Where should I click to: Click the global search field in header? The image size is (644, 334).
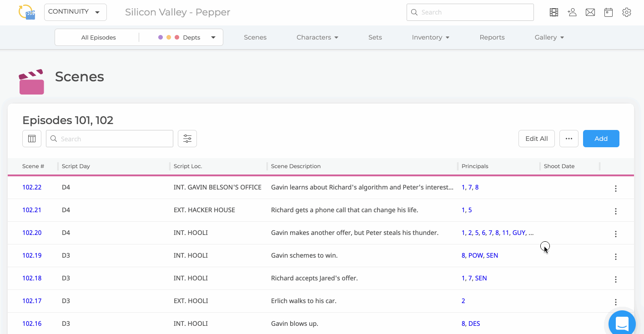[470, 12]
